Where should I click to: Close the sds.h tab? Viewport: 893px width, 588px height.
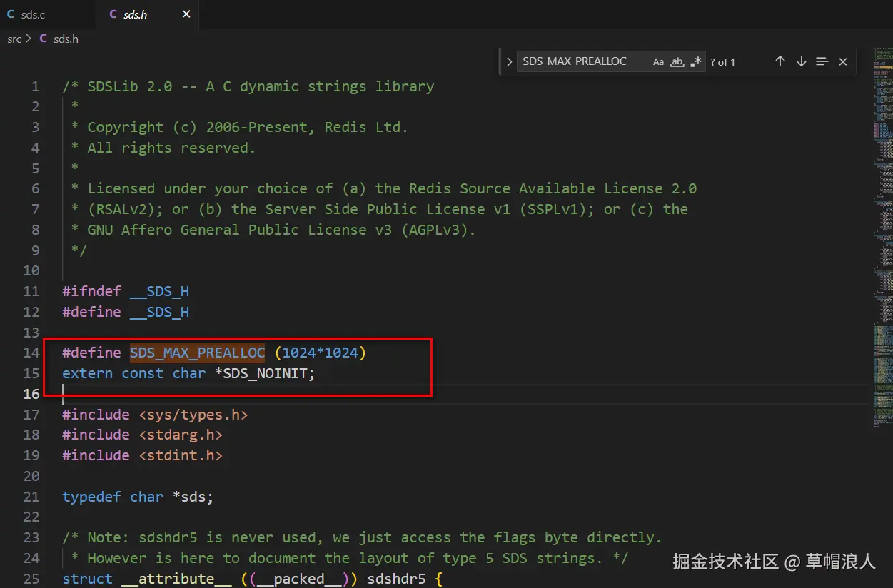(x=186, y=14)
